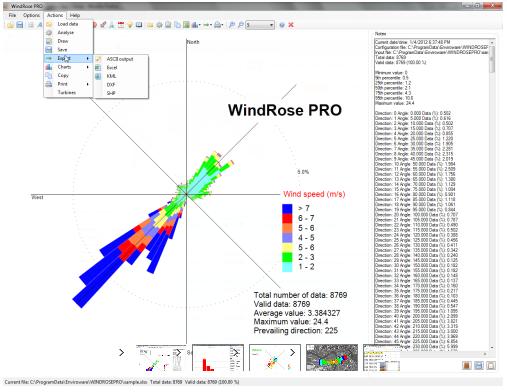Click the yellow folder icon beside the gear icon

pyautogui.click(x=150, y=25)
